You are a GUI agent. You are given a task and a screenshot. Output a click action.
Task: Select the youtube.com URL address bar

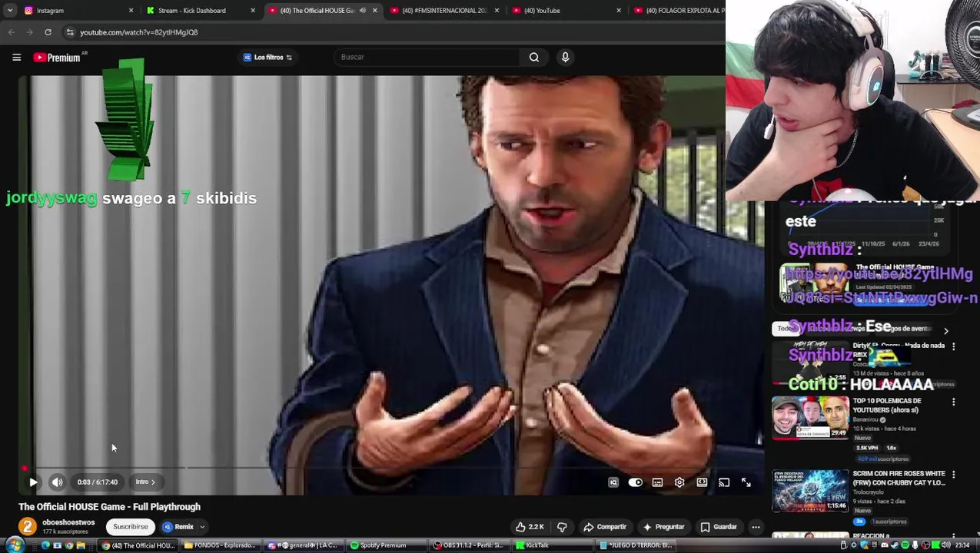click(x=138, y=32)
